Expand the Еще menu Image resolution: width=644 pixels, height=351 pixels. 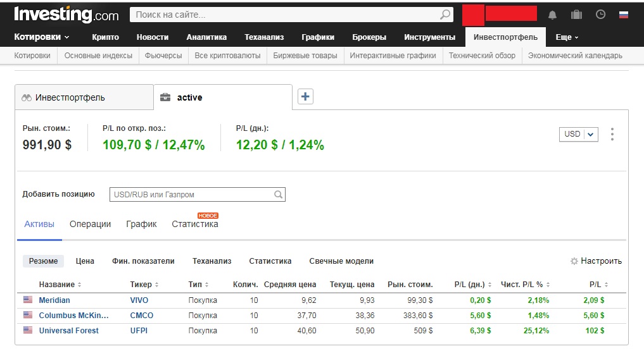(x=567, y=37)
